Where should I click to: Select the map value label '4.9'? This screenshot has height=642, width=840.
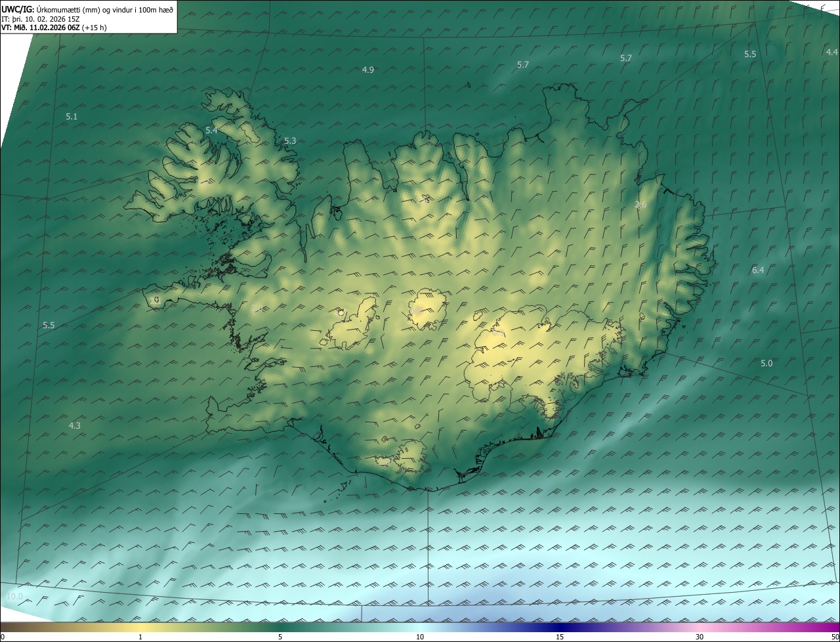368,70
